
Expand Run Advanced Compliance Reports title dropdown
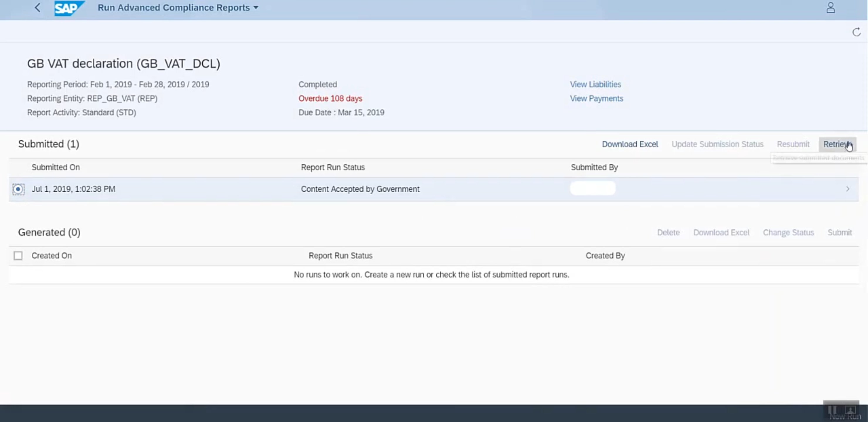click(256, 8)
